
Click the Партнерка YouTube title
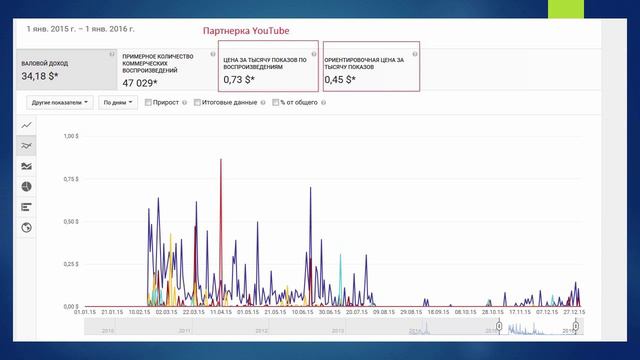pos(246,31)
